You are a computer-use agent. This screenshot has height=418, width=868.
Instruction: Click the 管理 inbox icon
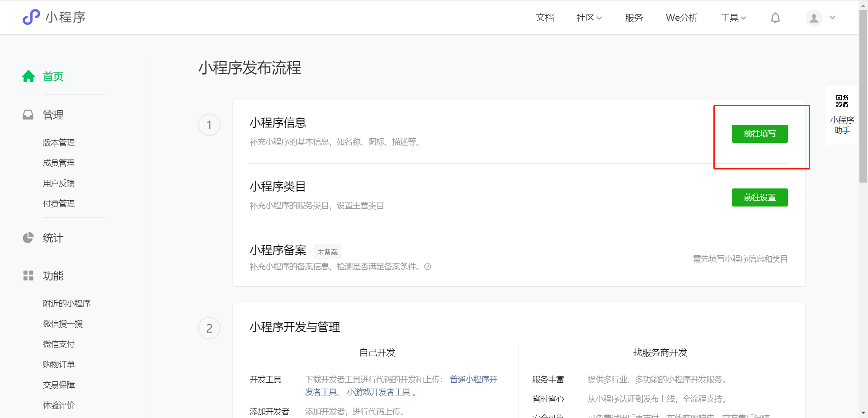point(28,115)
